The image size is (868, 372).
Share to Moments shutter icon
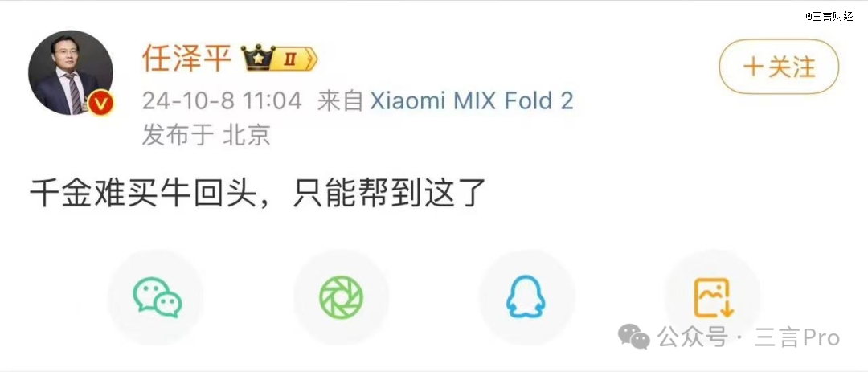[x=341, y=297]
